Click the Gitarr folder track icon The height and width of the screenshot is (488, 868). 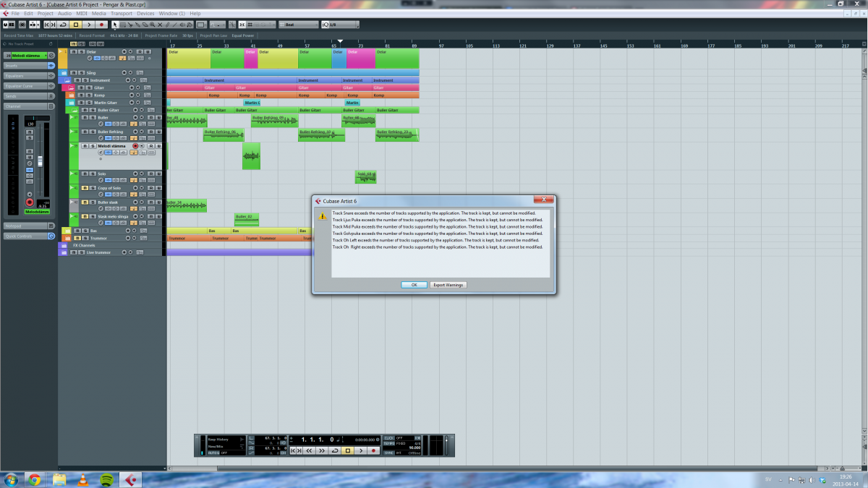point(71,87)
